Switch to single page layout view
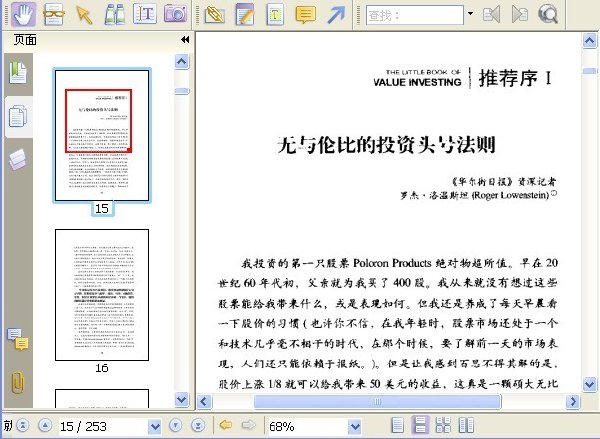Viewport: 600px width, 439px height. point(398,425)
